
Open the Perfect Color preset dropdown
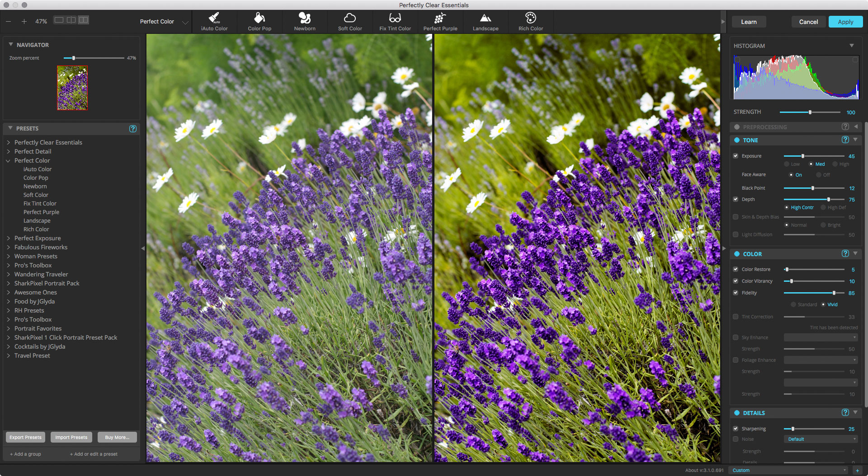coord(185,21)
